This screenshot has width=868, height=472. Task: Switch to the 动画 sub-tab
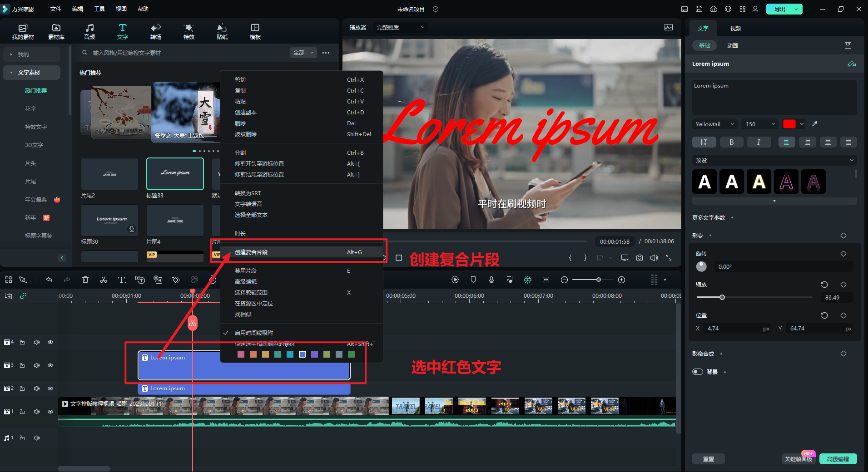coord(732,45)
